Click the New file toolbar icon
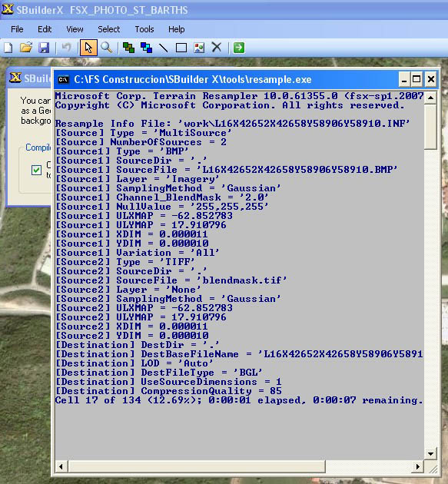 [8, 48]
